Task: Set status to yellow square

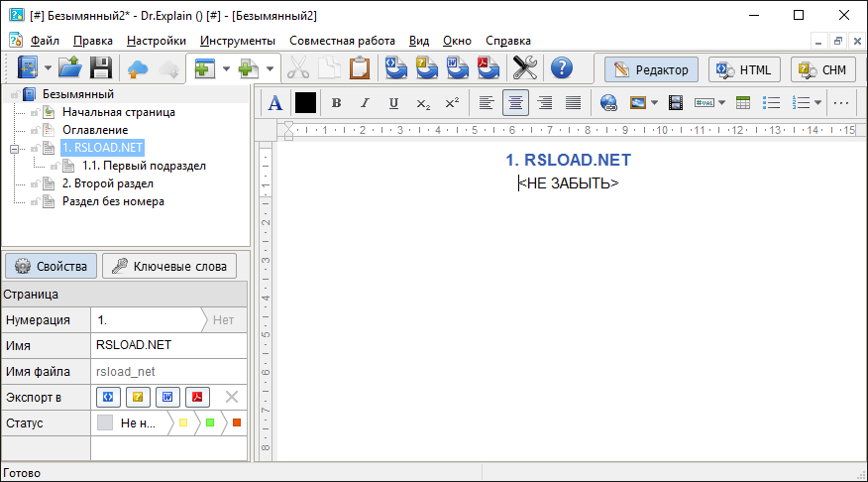Action: tap(183, 422)
